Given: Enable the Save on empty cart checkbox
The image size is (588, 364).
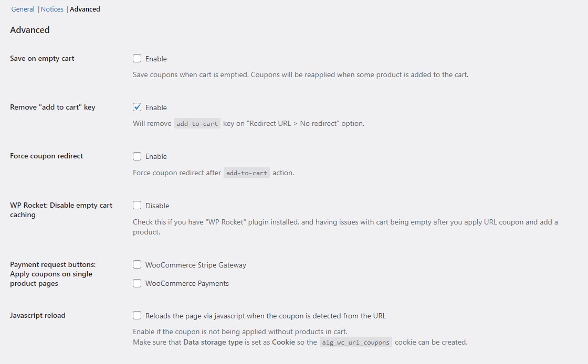Looking at the screenshot, I should (137, 58).
